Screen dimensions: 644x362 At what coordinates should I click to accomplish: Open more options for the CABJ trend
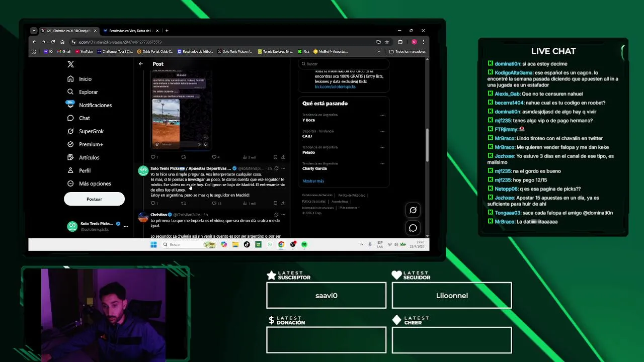382,131
